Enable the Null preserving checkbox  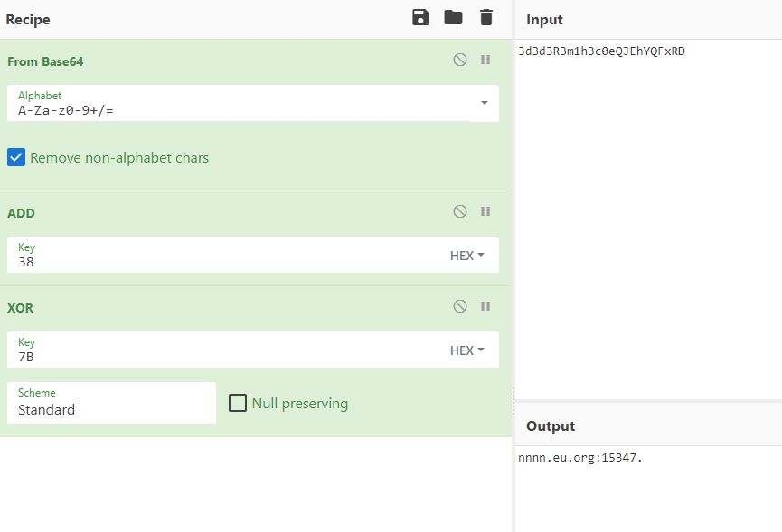(238, 403)
